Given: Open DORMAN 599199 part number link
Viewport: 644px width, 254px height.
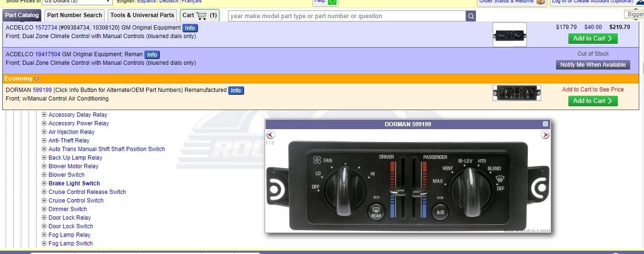Looking at the screenshot, I should tap(42, 90).
